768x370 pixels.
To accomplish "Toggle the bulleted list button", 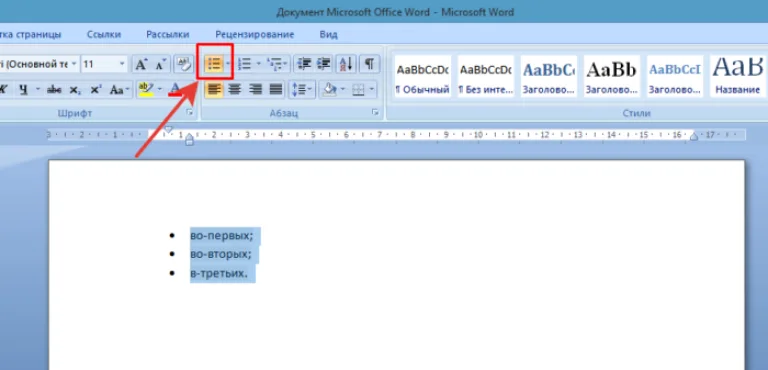I will click(214, 64).
